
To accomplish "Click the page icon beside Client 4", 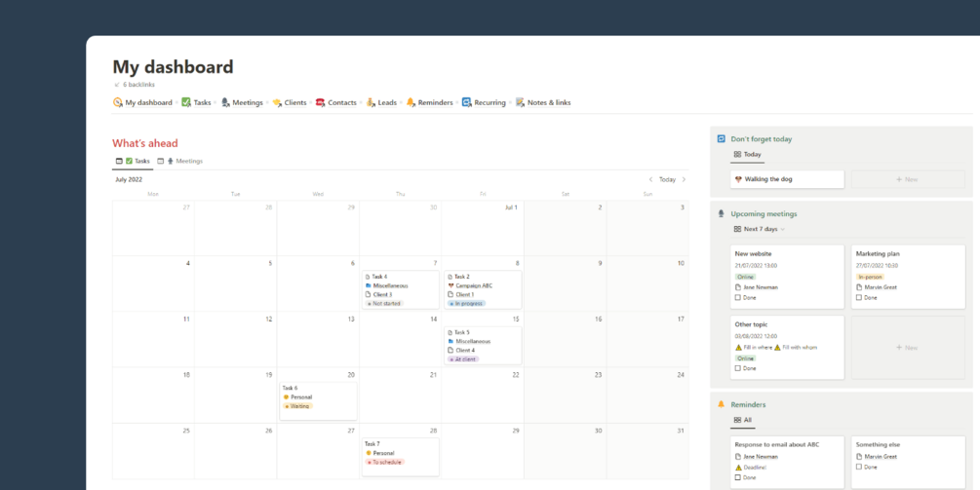I will click(x=451, y=350).
